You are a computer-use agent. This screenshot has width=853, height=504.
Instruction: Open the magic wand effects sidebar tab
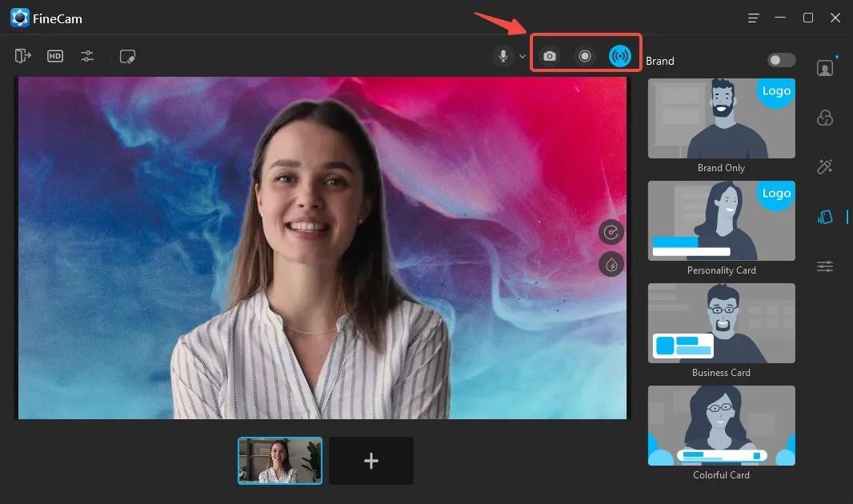825,166
